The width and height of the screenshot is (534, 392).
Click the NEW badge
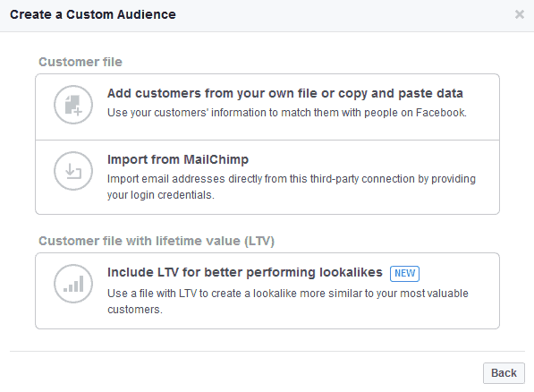pyautogui.click(x=404, y=273)
